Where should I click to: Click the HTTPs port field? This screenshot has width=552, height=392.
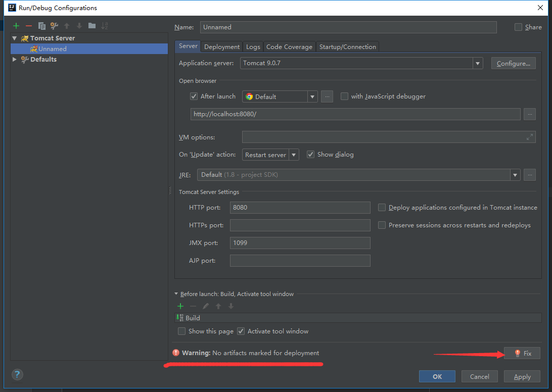(x=300, y=225)
